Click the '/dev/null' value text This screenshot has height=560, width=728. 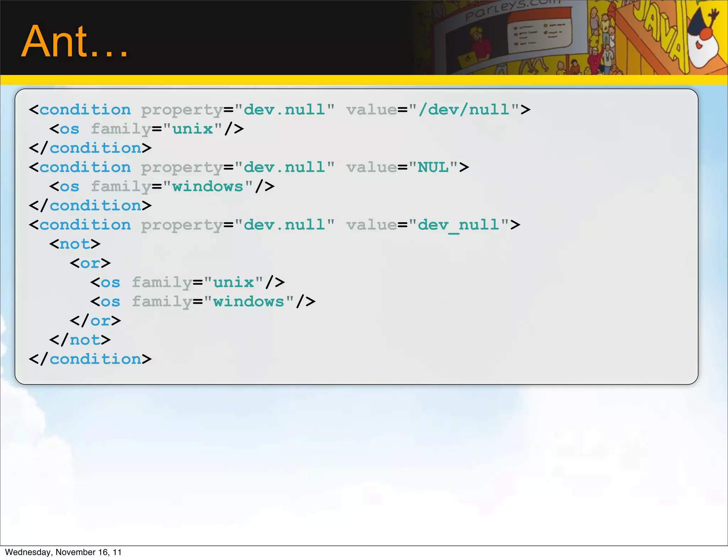coord(464,109)
